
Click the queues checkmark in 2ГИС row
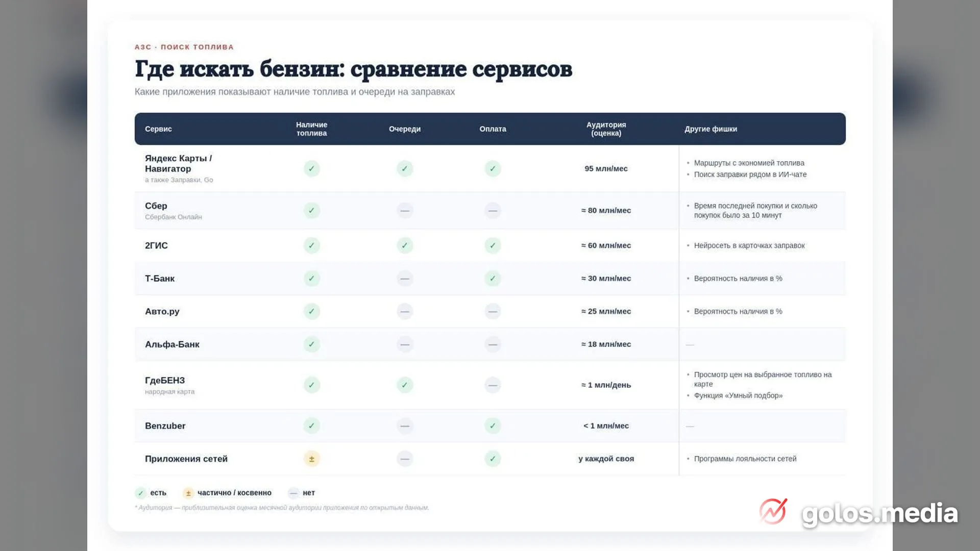[x=404, y=245]
